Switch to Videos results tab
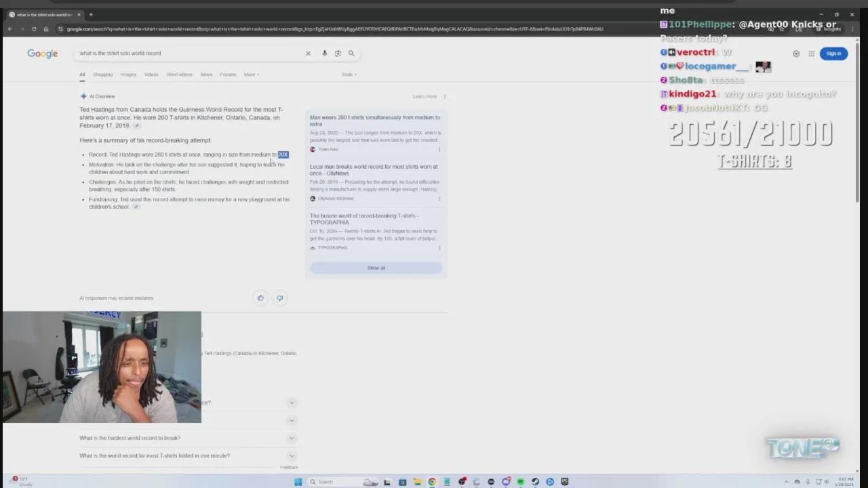Image resolution: width=868 pixels, height=488 pixels. coord(151,75)
